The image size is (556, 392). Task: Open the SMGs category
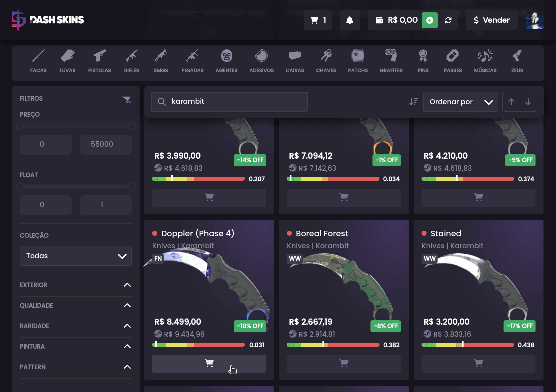(x=161, y=61)
